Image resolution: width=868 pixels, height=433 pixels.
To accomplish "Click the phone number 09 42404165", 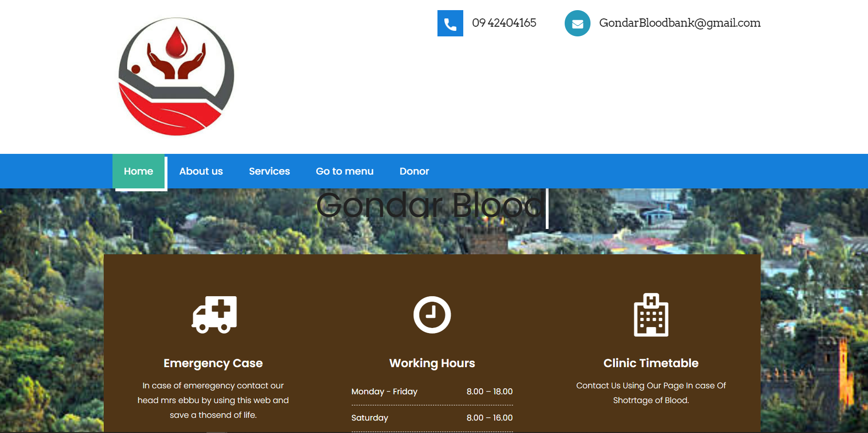I will [504, 23].
